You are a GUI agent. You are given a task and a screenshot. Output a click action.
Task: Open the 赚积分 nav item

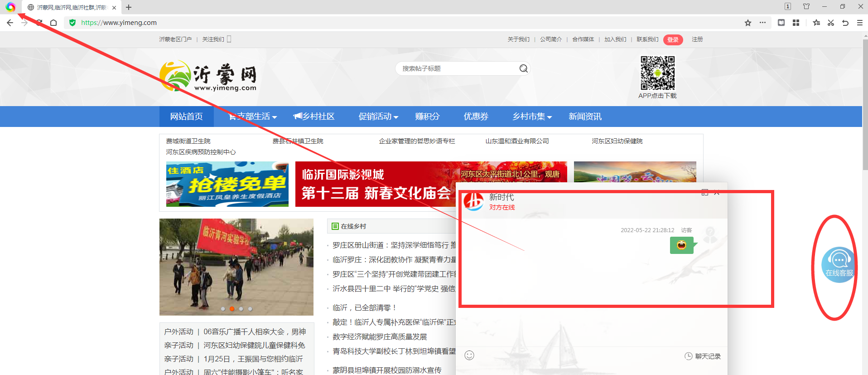point(427,117)
